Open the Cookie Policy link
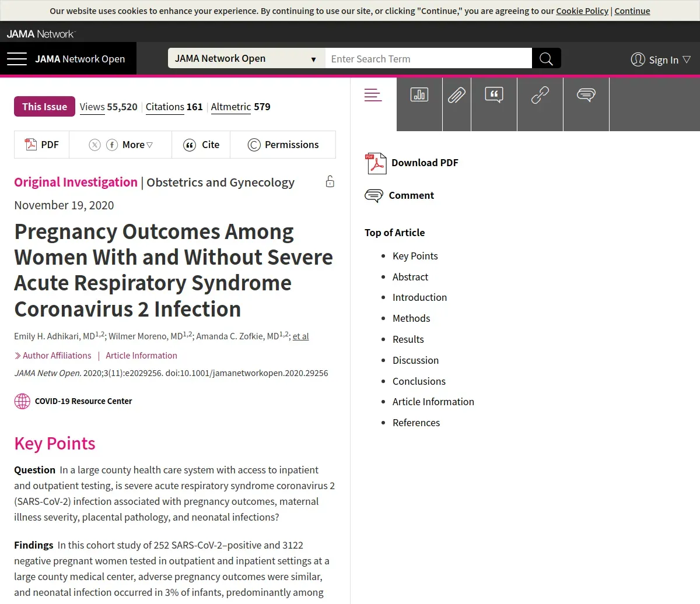This screenshot has height=604, width=700. tap(582, 10)
